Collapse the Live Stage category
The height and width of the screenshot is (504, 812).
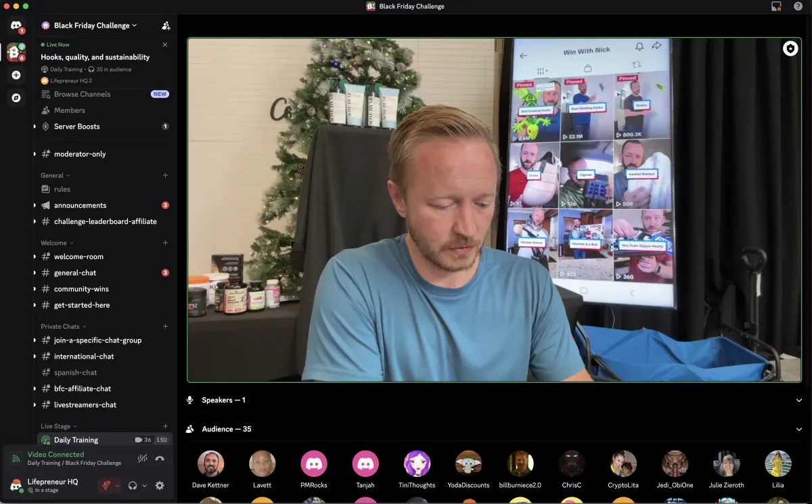click(x=59, y=426)
